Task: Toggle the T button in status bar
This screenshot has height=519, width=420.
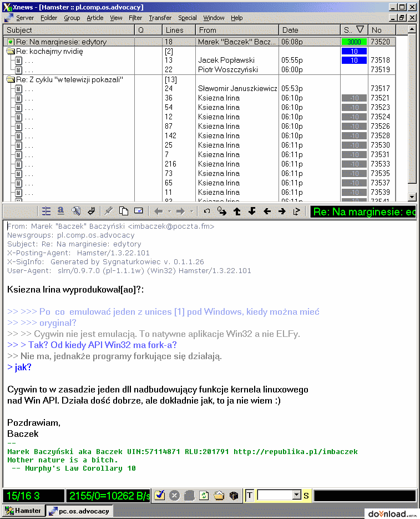Action: (250, 496)
